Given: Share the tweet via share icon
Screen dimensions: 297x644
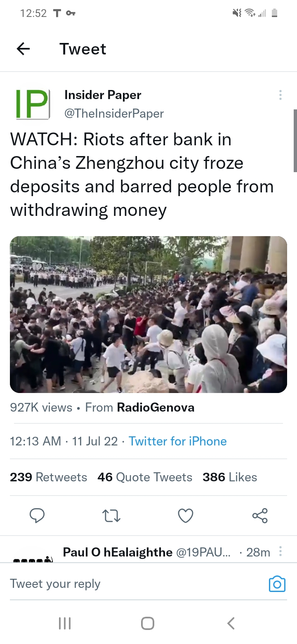Looking at the screenshot, I should [260, 516].
